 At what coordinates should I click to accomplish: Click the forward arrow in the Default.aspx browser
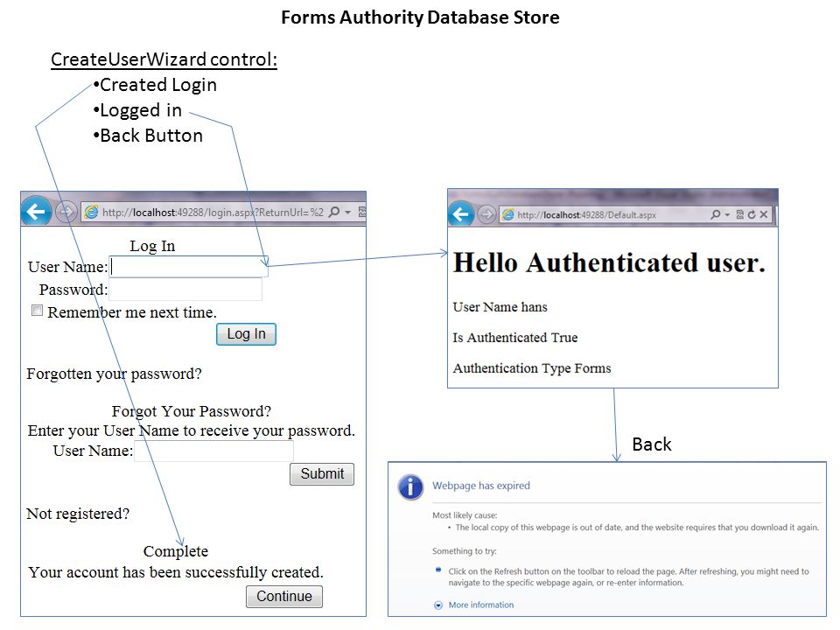tap(486, 215)
